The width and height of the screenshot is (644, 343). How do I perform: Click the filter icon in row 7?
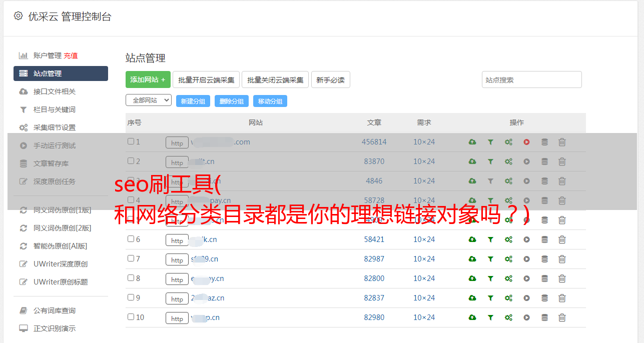click(x=490, y=259)
